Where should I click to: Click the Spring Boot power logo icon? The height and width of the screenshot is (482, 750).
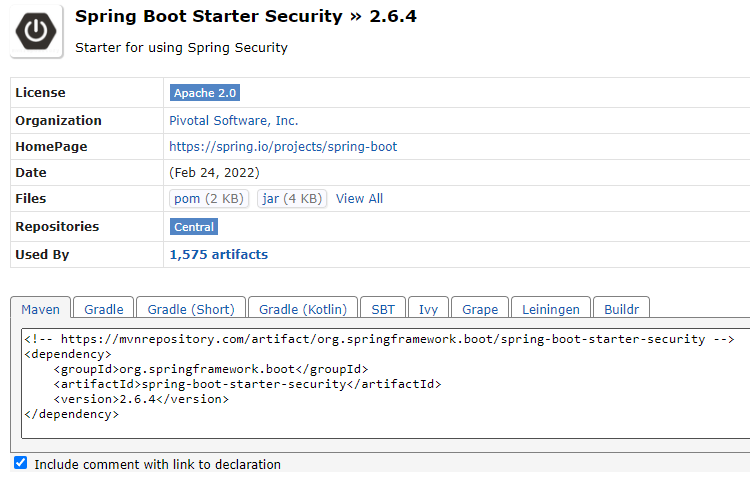click(36, 32)
